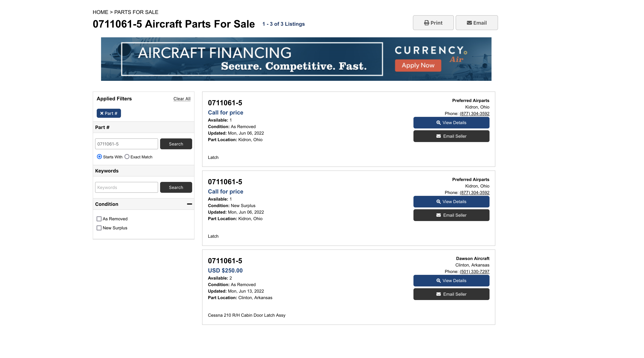Click magnifier icon on New Surplus listing's View Details
The width and height of the screenshot is (644, 358).
(438, 202)
